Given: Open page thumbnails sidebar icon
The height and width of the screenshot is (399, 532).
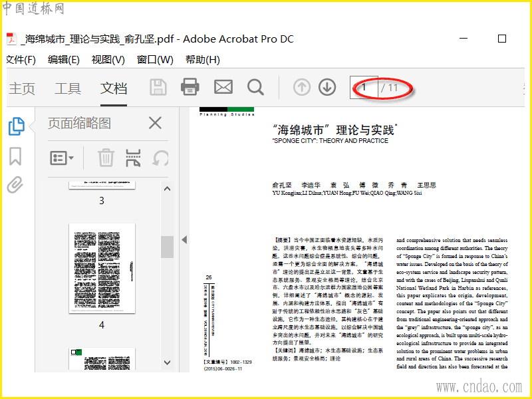Looking at the screenshot, I should pyautogui.click(x=16, y=126).
